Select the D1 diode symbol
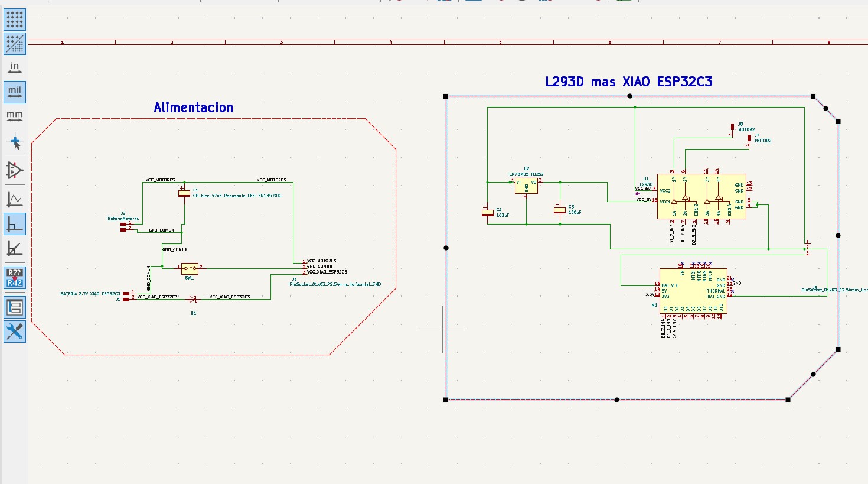The width and height of the screenshot is (868, 484). click(x=193, y=299)
